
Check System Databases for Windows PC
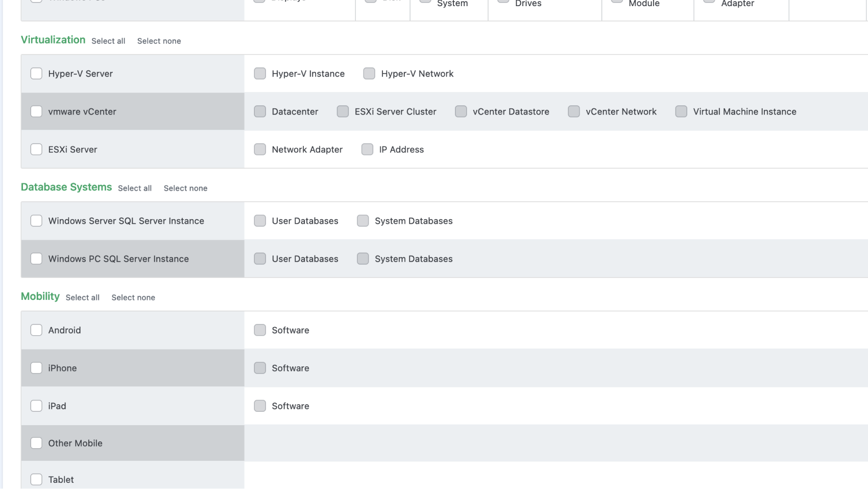(363, 259)
